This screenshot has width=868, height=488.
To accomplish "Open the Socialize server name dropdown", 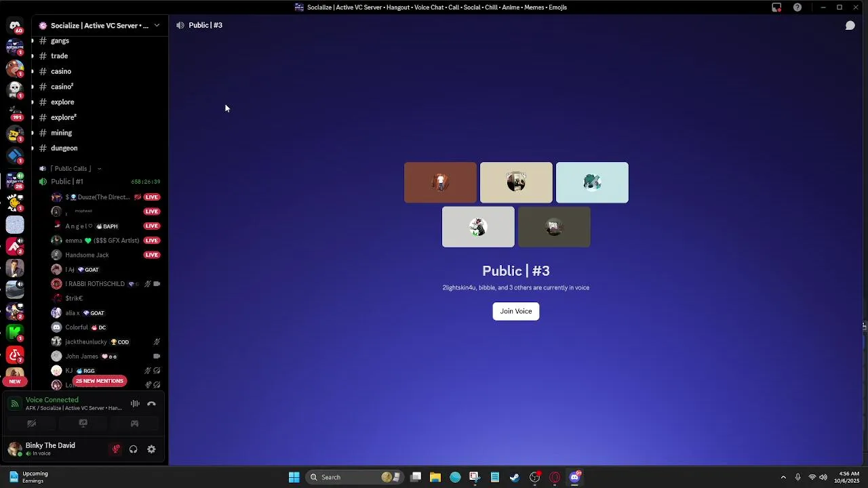I will [100, 25].
